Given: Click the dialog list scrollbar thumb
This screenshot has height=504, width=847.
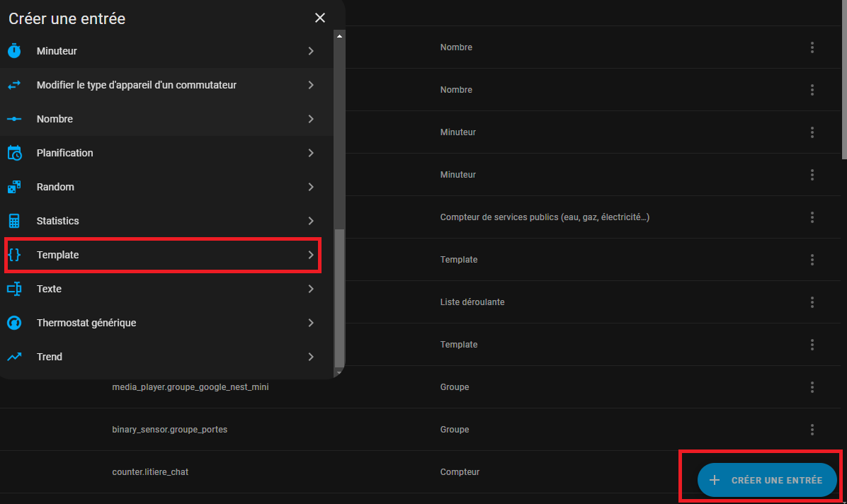Looking at the screenshot, I should [x=339, y=297].
